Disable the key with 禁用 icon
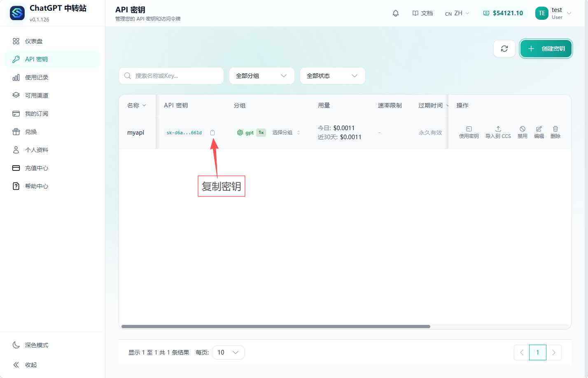The image size is (588, 378). pos(523,132)
